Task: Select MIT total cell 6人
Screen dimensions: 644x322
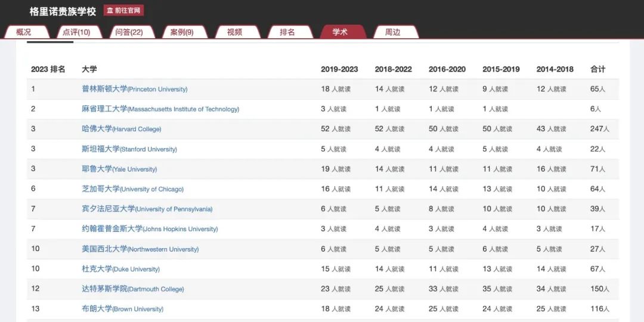Action: 596,109
